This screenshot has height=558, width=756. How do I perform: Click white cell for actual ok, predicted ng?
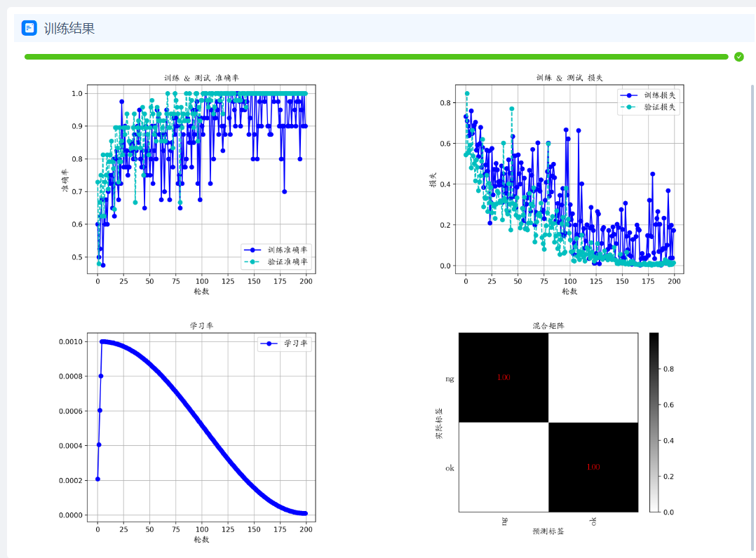click(504, 467)
